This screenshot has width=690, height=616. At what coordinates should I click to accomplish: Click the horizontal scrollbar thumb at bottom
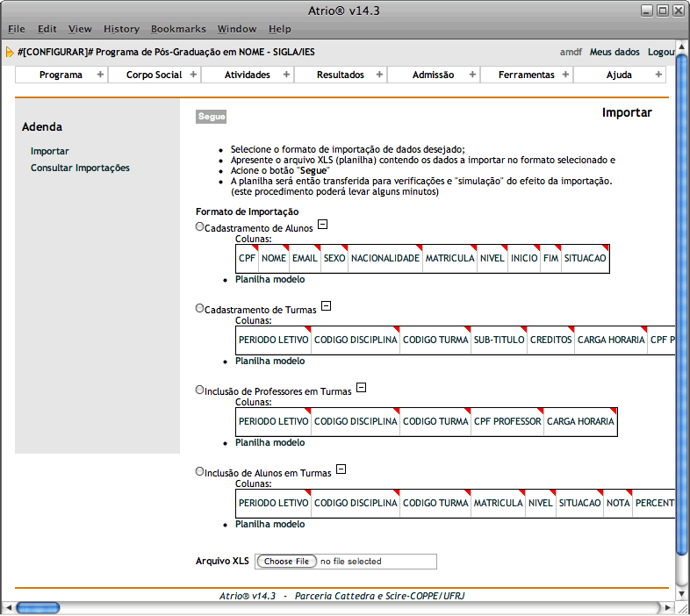coord(38,607)
